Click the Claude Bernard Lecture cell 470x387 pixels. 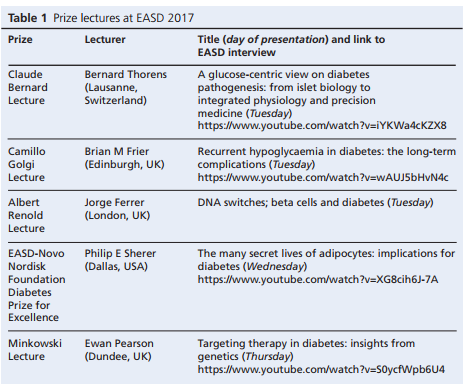click(x=28, y=87)
